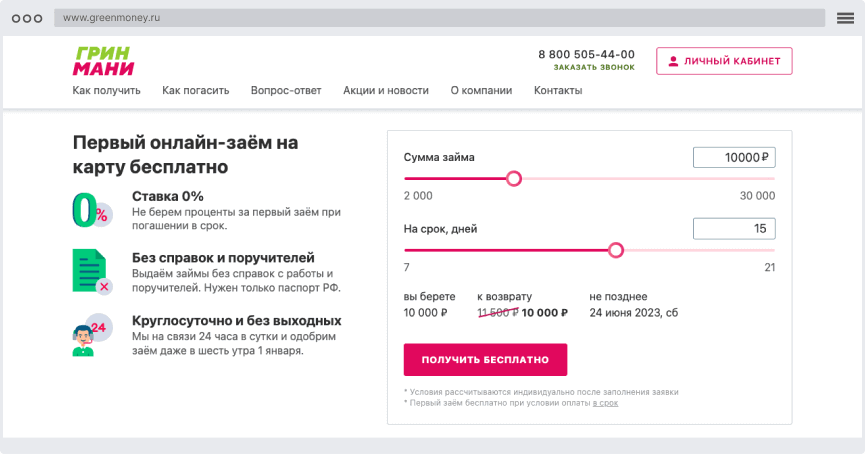Open the Как получить menu item
This screenshot has height=454, width=865.
coord(106,90)
